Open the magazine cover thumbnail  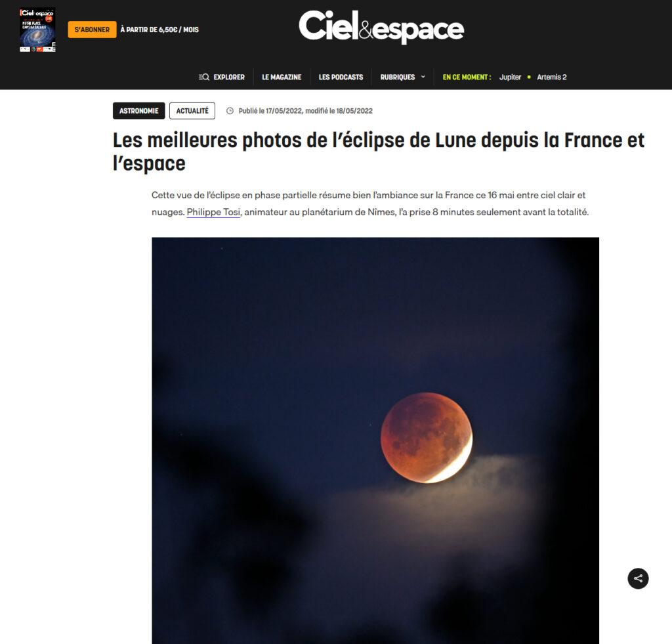click(x=37, y=30)
